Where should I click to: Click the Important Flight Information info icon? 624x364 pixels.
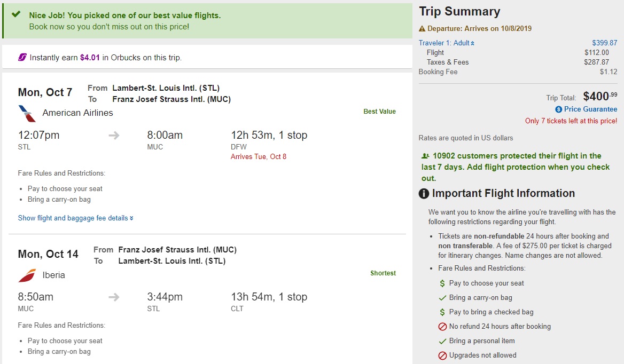coord(424,194)
